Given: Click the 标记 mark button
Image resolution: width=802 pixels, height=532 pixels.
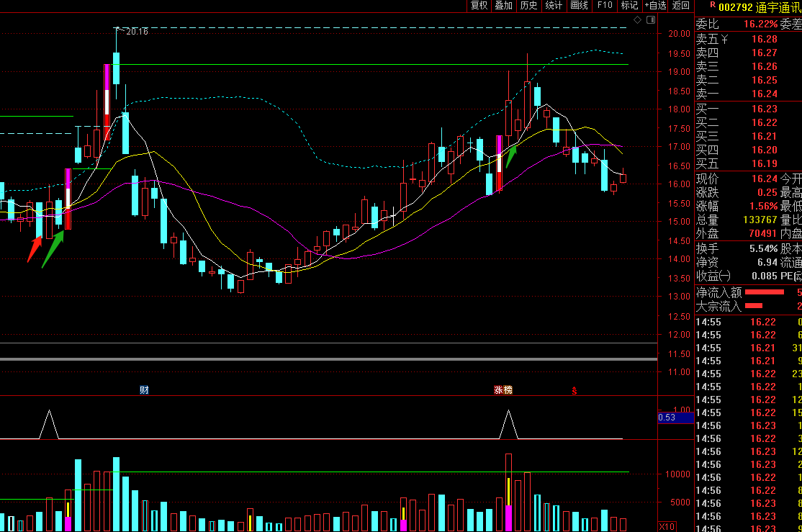Looking at the screenshot, I should [629, 5].
